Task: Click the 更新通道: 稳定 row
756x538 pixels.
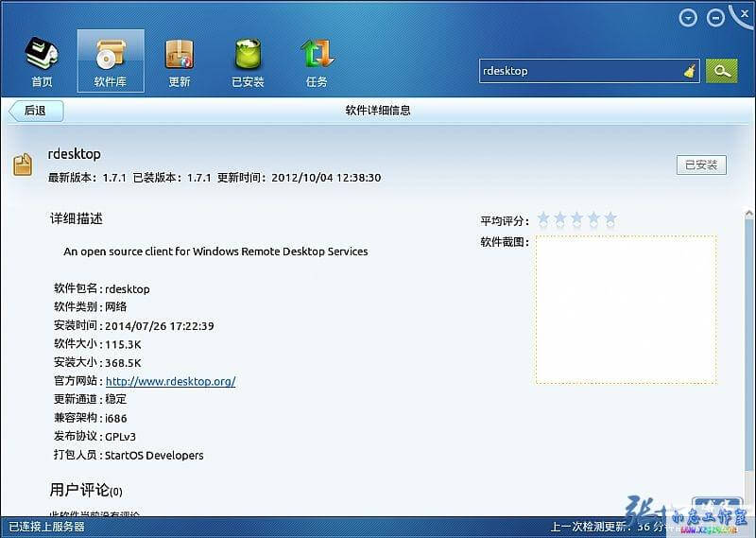Action: (90, 399)
